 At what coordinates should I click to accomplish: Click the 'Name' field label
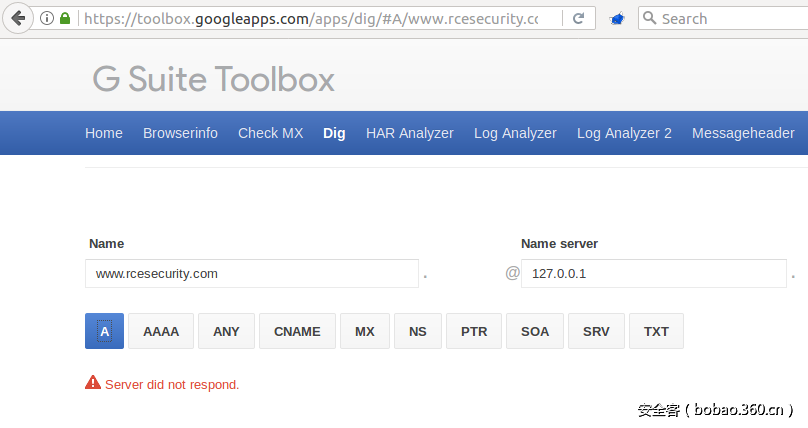tap(107, 244)
